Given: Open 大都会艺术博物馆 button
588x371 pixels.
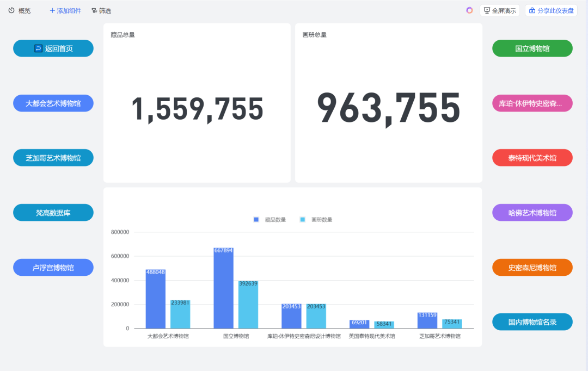Looking at the screenshot, I should pos(53,103).
